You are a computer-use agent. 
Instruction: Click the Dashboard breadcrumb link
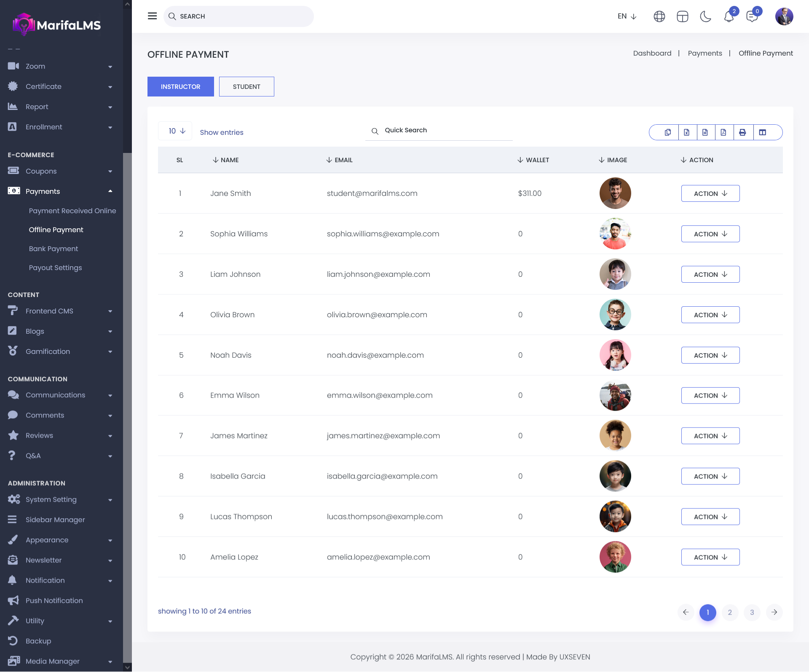pyautogui.click(x=652, y=53)
